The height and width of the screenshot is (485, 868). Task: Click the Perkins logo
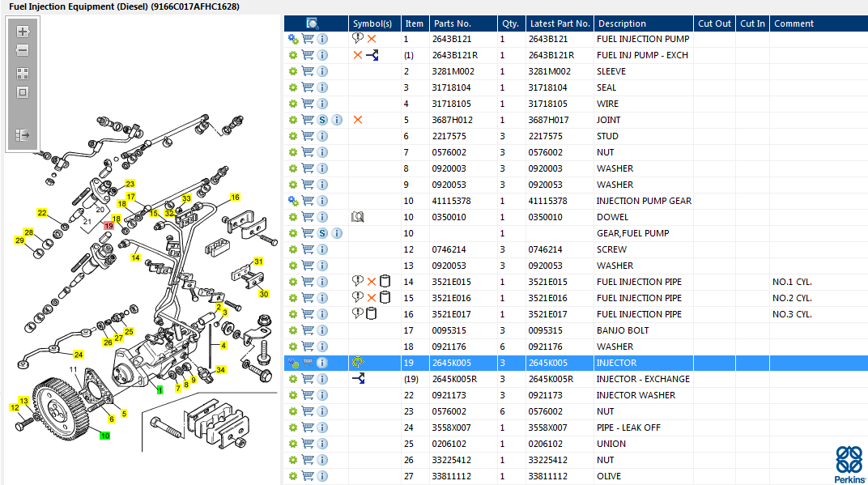(849, 465)
